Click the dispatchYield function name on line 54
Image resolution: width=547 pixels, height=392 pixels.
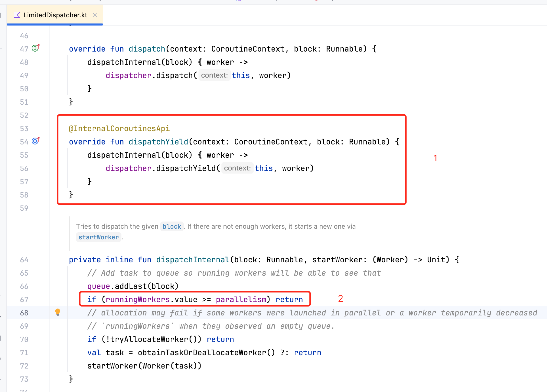pos(158,142)
